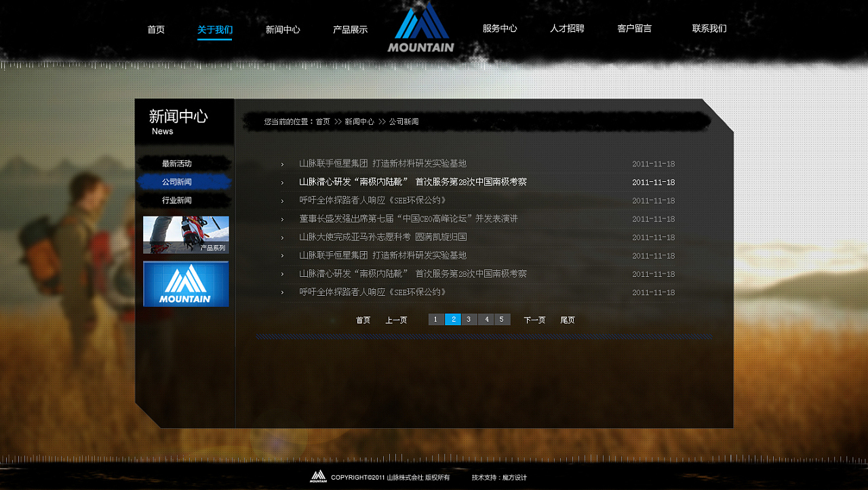Viewport: 868px width, 490px height.
Task: Click COPYRIGHT©2011 山脉株式会社 footer text
Action: point(391,478)
